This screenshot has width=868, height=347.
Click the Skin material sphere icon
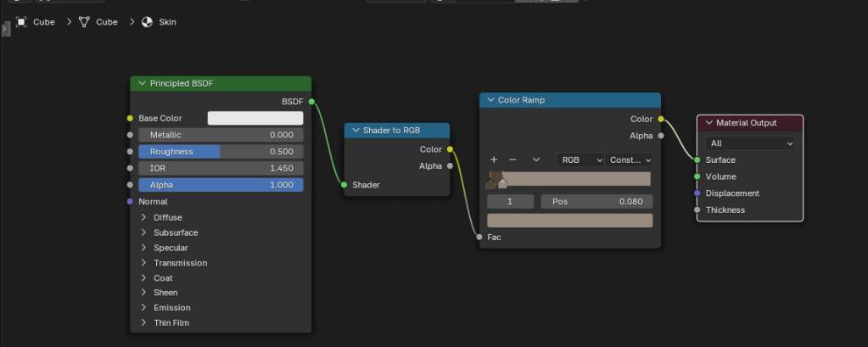coord(147,22)
